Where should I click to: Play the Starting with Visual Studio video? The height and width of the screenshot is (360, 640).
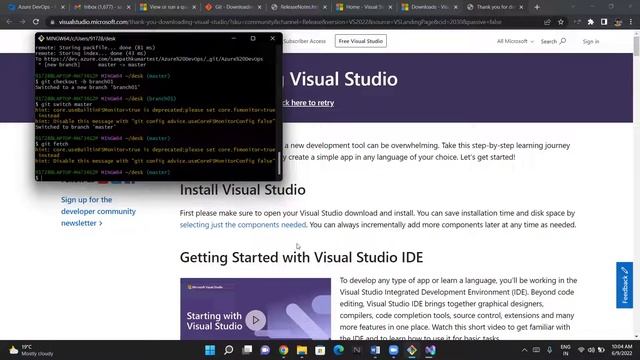coord(256,320)
